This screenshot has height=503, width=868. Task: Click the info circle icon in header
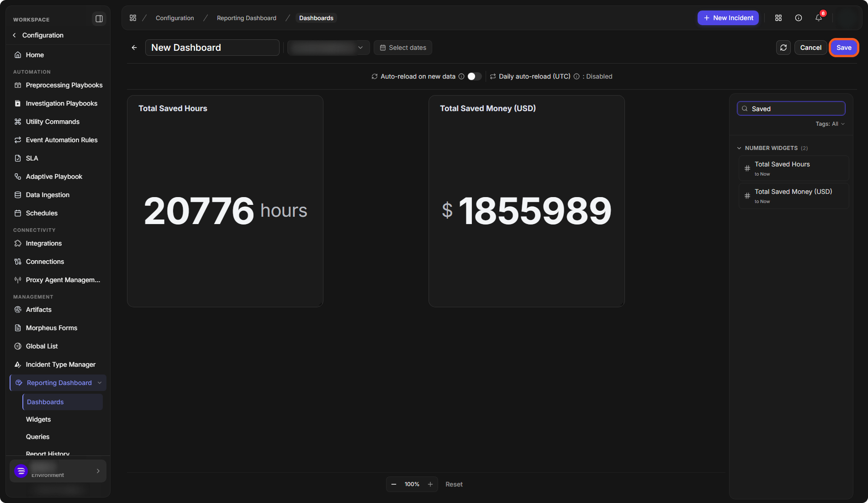[799, 18]
